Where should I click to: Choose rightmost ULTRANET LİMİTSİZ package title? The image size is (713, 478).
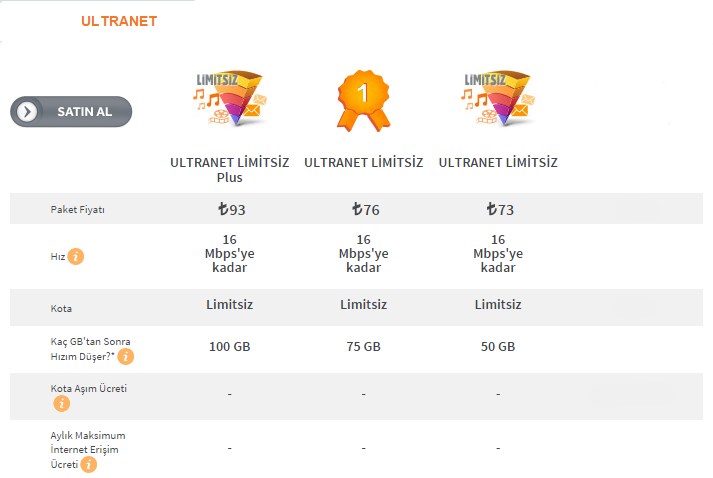(x=497, y=163)
